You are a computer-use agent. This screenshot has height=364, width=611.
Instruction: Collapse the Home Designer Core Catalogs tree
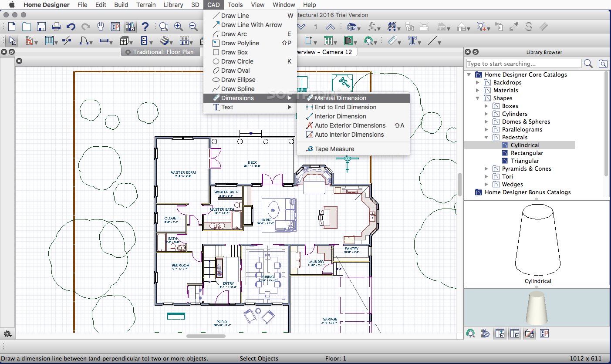[469, 75]
